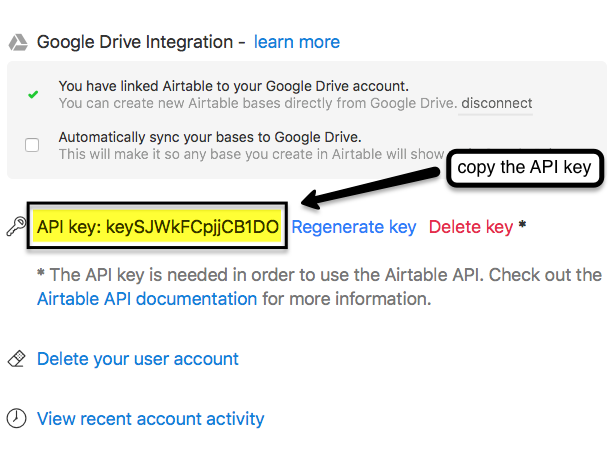Click Regenerate key link

coord(353,227)
